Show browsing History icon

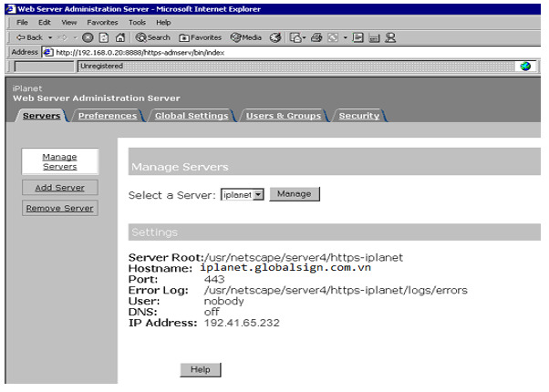[x=275, y=37]
